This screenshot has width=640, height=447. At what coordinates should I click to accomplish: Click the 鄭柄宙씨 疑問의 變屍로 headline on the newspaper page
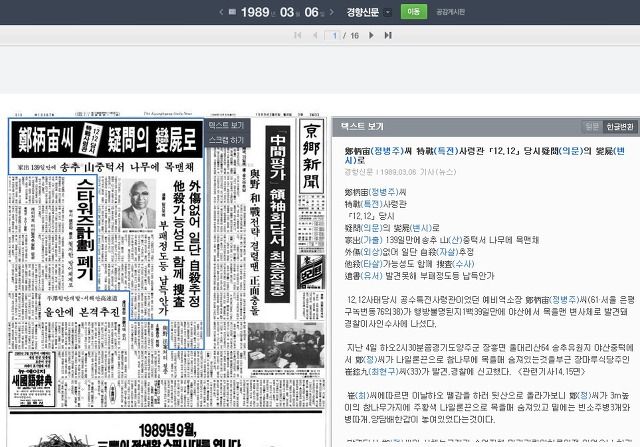click(107, 140)
